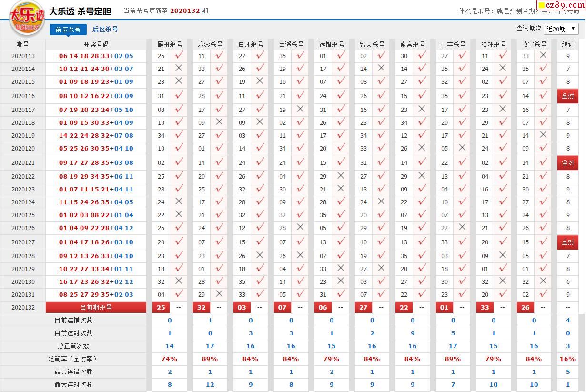Image resolution: width=586 pixels, height=392 pixels.
Task: Click the 准确率（全对率） row label
Action: point(73,359)
